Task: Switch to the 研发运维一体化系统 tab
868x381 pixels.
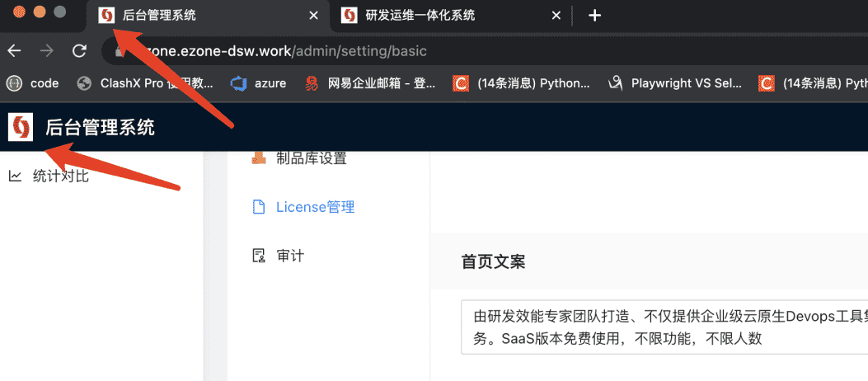Action: point(443,16)
